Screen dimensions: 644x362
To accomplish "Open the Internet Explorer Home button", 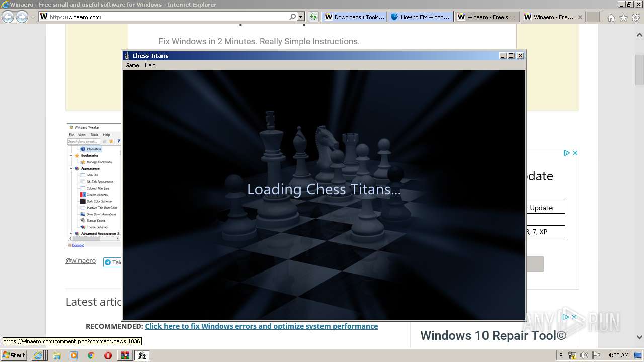I will 611,18.
